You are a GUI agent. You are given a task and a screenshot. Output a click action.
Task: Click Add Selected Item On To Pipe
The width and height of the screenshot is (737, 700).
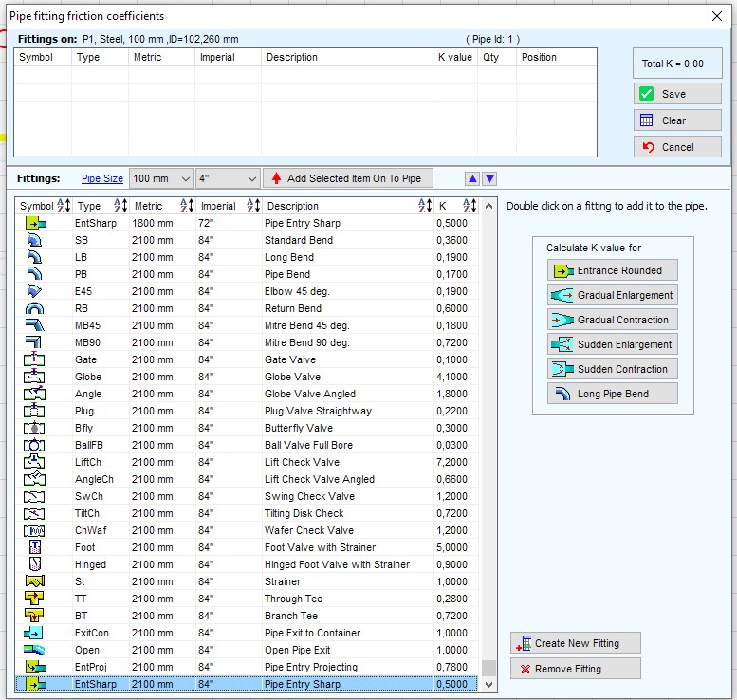tap(348, 178)
